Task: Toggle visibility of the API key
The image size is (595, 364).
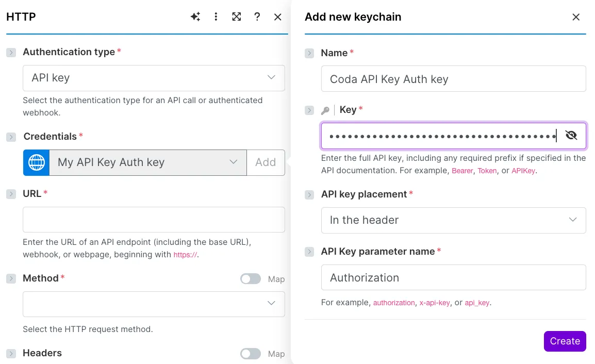Action: pyautogui.click(x=571, y=136)
